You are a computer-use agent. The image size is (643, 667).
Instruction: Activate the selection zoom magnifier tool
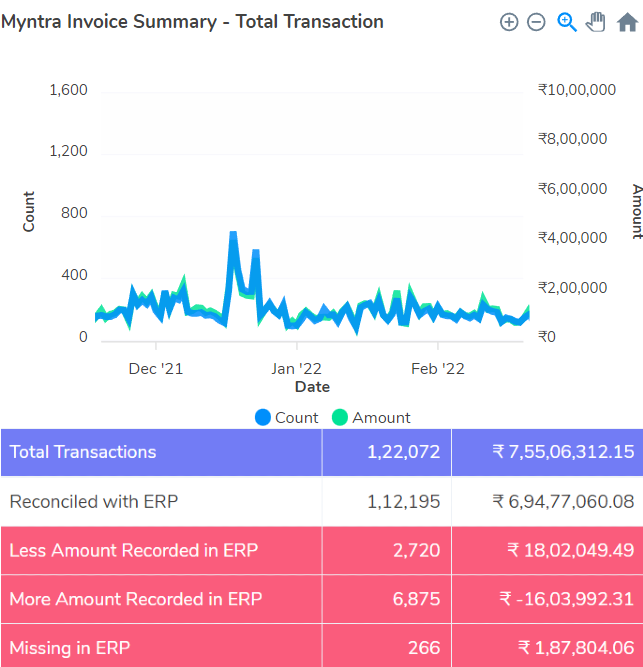click(x=567, y=22)
